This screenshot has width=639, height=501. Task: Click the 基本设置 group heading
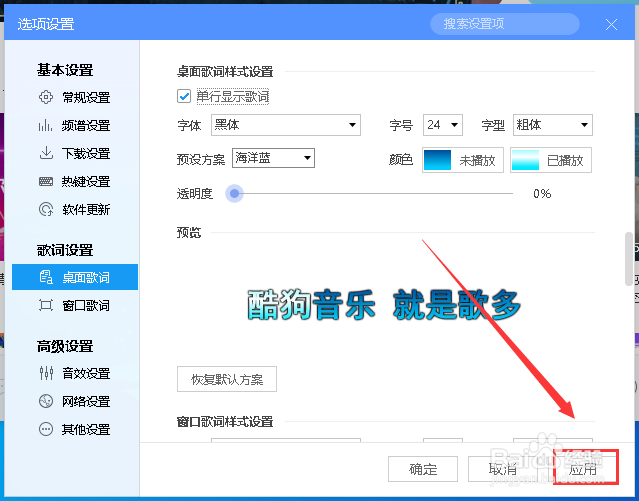(65, 70)
